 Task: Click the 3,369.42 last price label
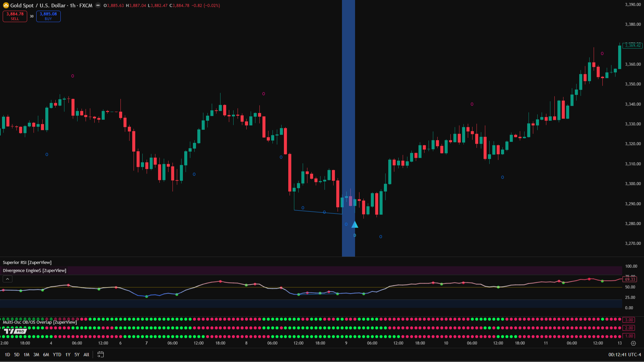tap(633, 46)
